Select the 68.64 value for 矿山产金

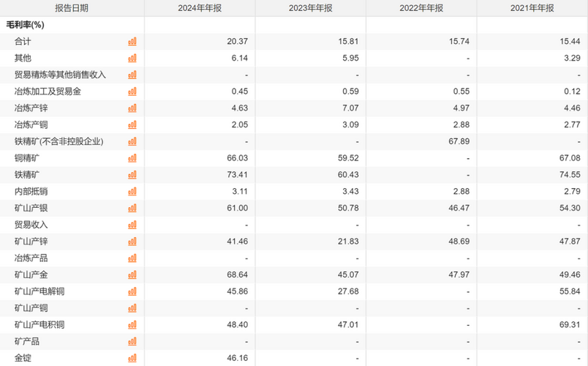[x=238, y=274]
